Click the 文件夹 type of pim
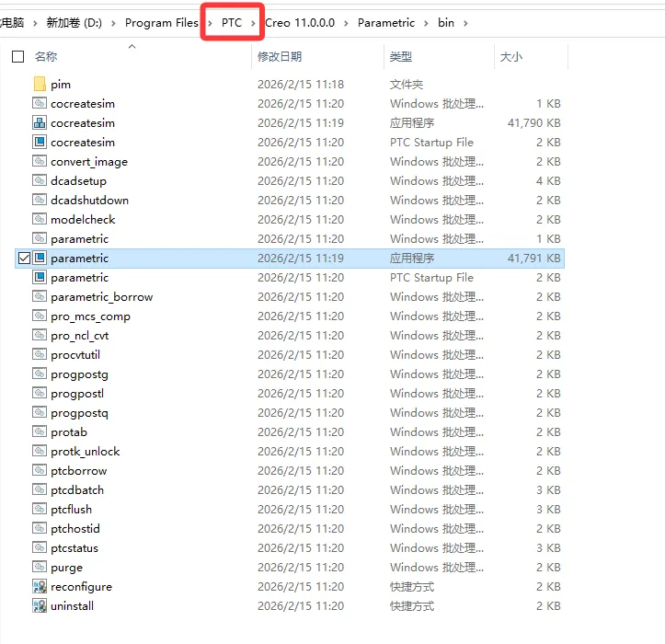 click(407, 84)
